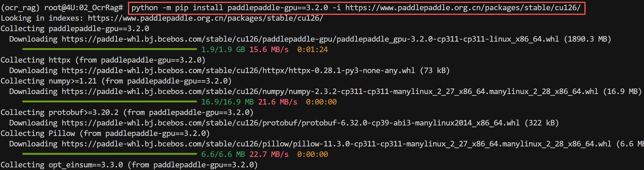Click the '(322 kB)' file size text

[542, 123]
